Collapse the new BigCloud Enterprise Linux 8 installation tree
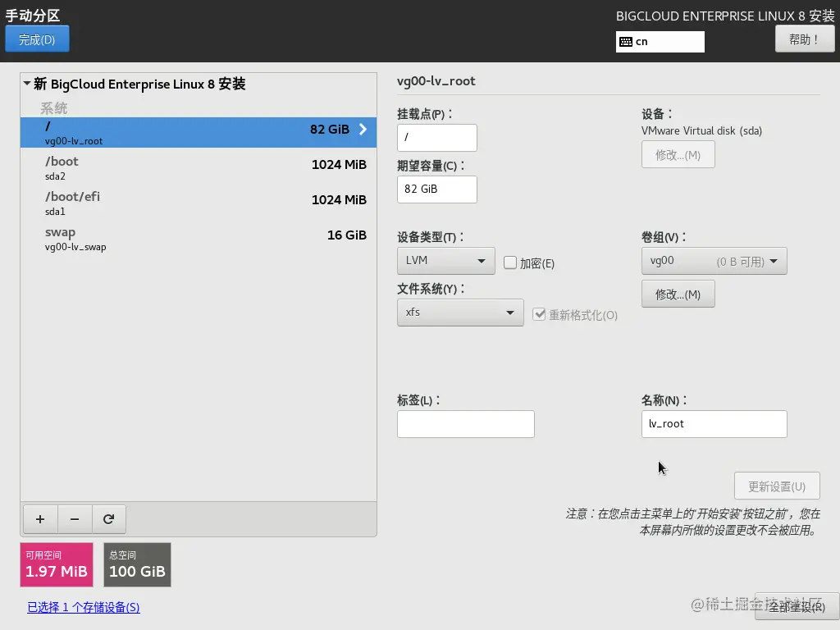This screenshot has height=630, width=840. pos(27,84)
